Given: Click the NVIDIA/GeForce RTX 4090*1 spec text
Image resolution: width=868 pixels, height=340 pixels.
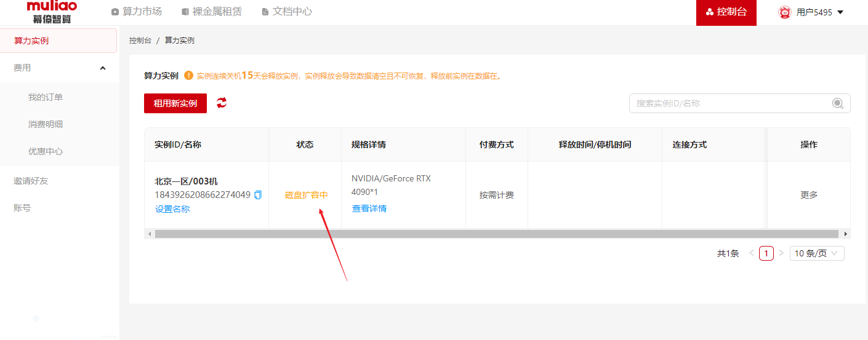Looking at the screenshot, I should [392, 184].
